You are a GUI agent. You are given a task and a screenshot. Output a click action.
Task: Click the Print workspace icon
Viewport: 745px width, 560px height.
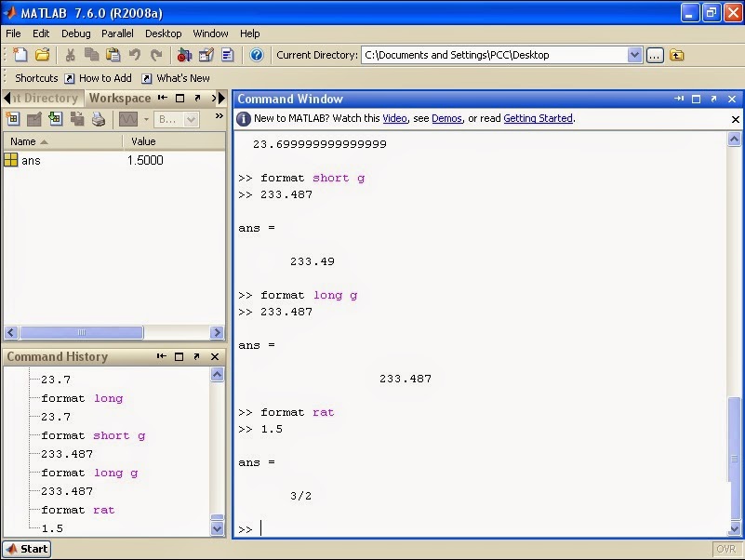[x=99, y=119]
